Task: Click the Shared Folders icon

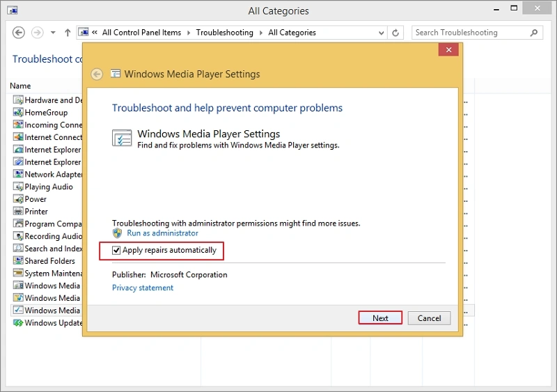Action: click(18, 260)
